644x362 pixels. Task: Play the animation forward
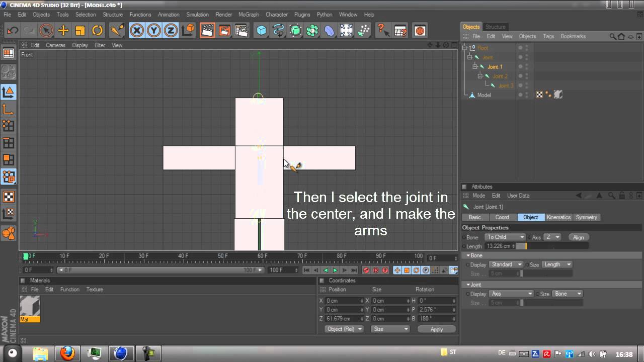pos(335,270)
